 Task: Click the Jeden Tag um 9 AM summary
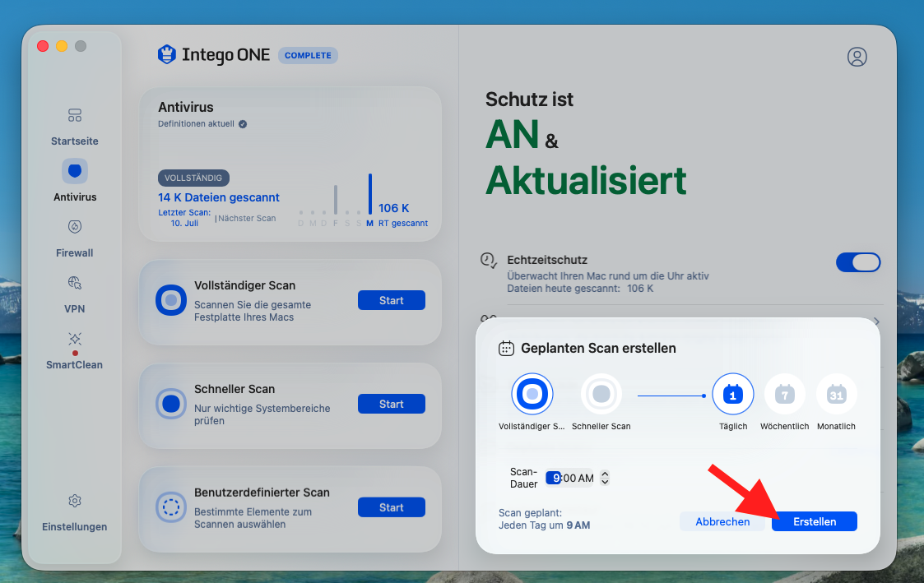tap(544, 525)
